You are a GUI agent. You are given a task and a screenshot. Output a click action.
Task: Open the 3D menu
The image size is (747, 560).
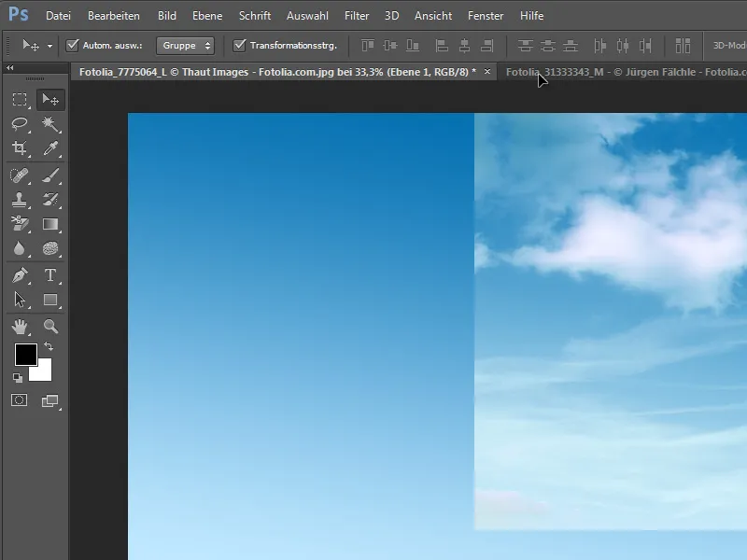[x=391, y=16]
